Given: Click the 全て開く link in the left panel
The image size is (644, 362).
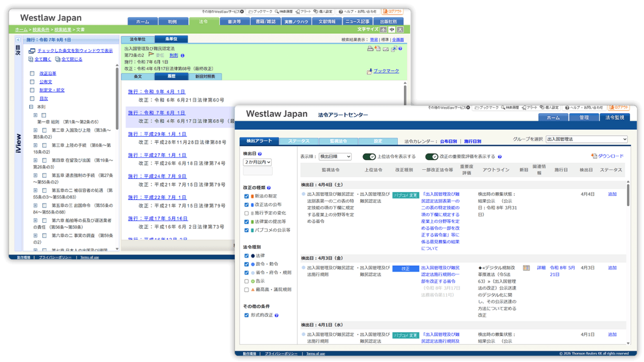Looking at the screenshot, I should (x=43, y=60).
